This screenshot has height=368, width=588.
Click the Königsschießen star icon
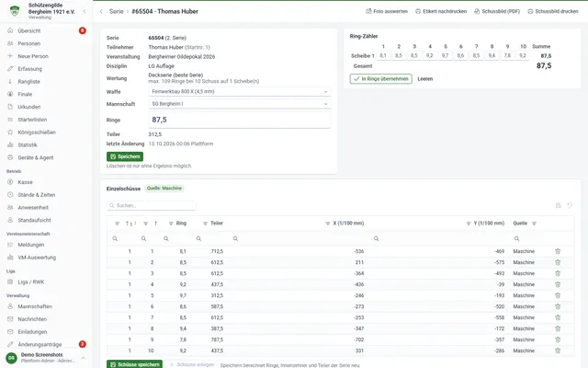point(10,132)
